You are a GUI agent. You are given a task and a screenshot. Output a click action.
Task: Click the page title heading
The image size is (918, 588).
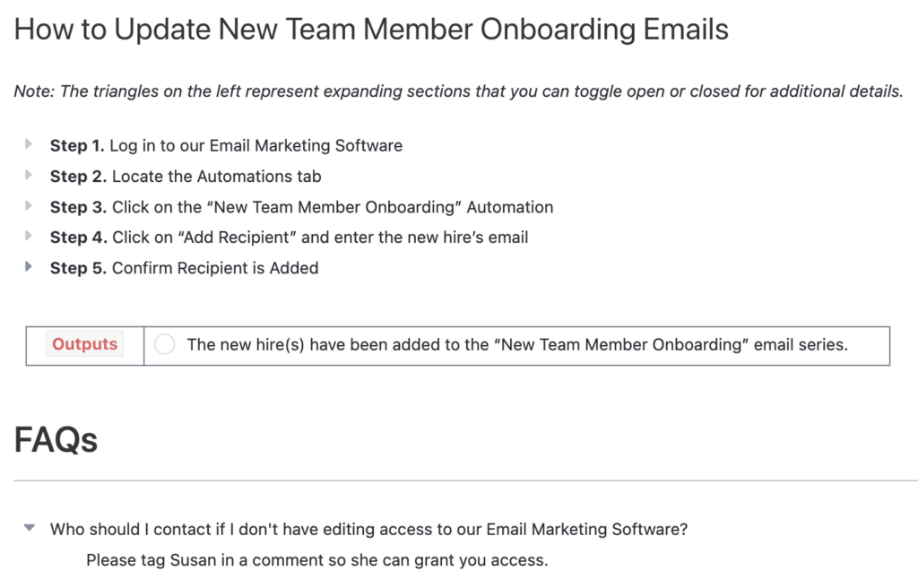(x=371, y=30)
